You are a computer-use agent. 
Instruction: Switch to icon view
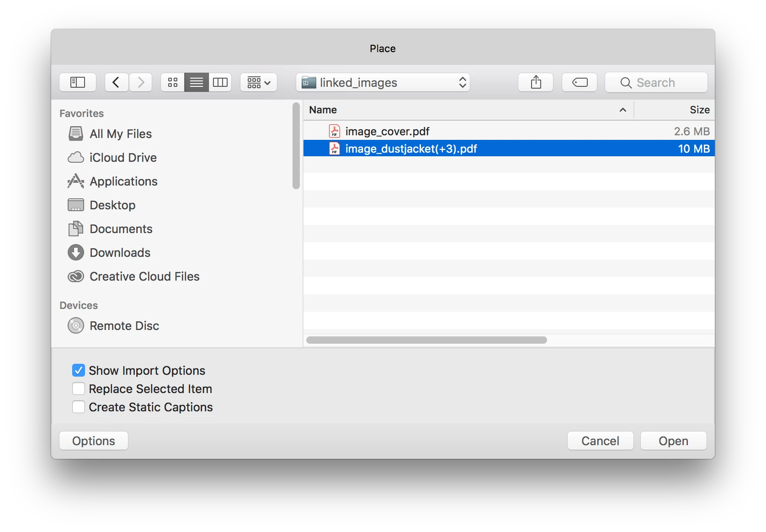(173, 82)
